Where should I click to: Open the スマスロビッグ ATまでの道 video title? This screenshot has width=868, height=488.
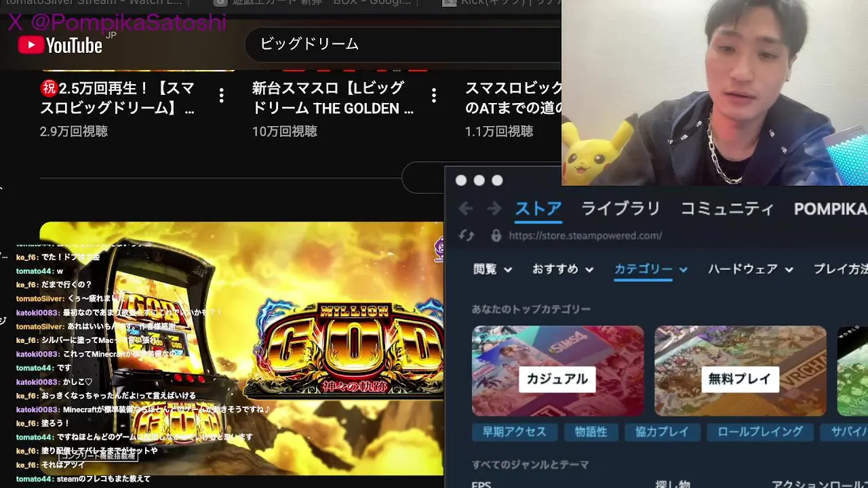point(513,98)
